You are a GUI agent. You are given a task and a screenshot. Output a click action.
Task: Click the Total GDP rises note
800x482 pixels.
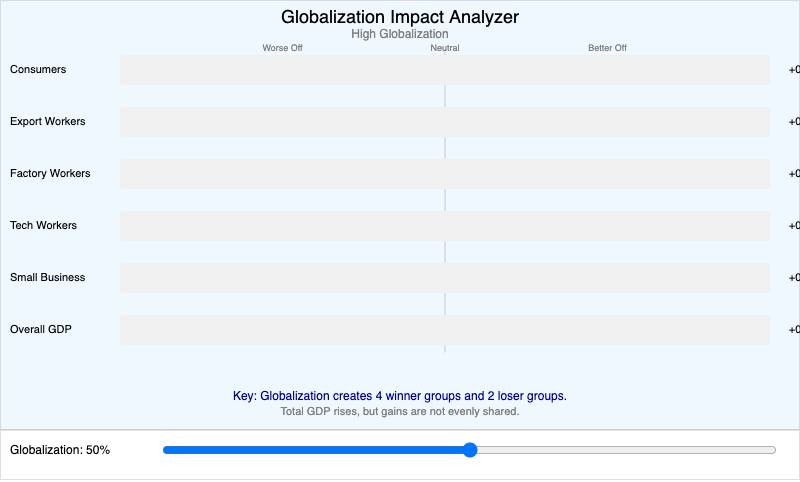pos(400,411)
